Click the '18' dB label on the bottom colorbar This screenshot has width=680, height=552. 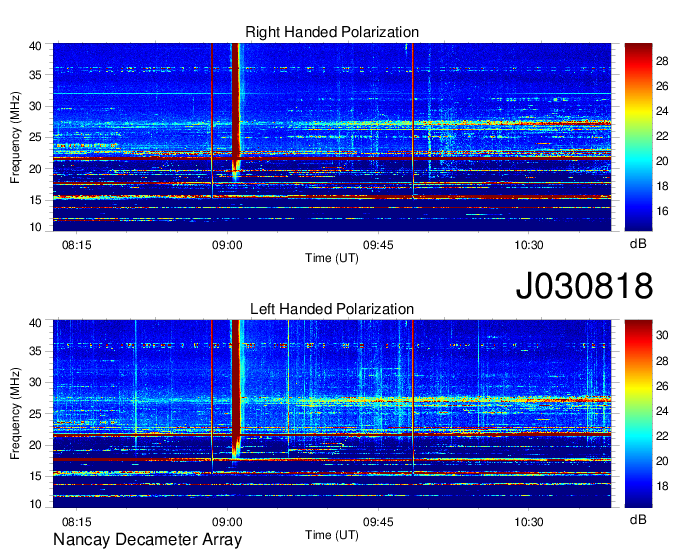point(662,486)
